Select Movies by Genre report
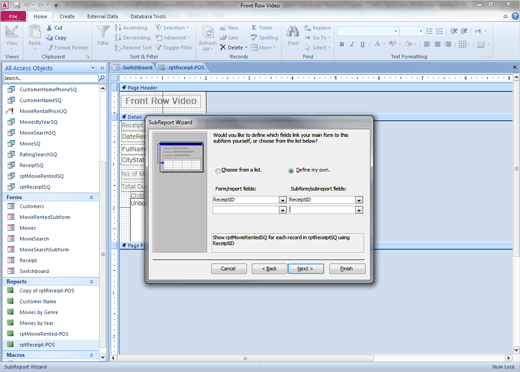The height and width of the screenshot is (372, 520). (39, 312)
